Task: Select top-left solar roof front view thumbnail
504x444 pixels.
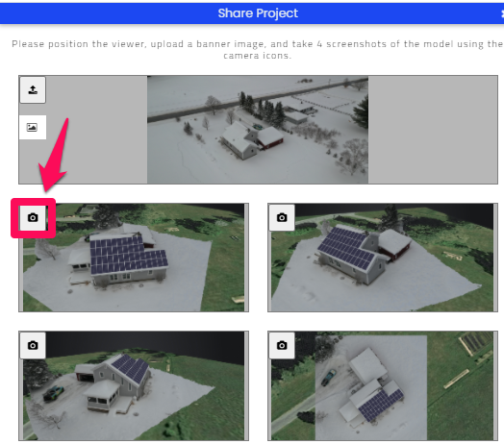Action: click(134, 258)
